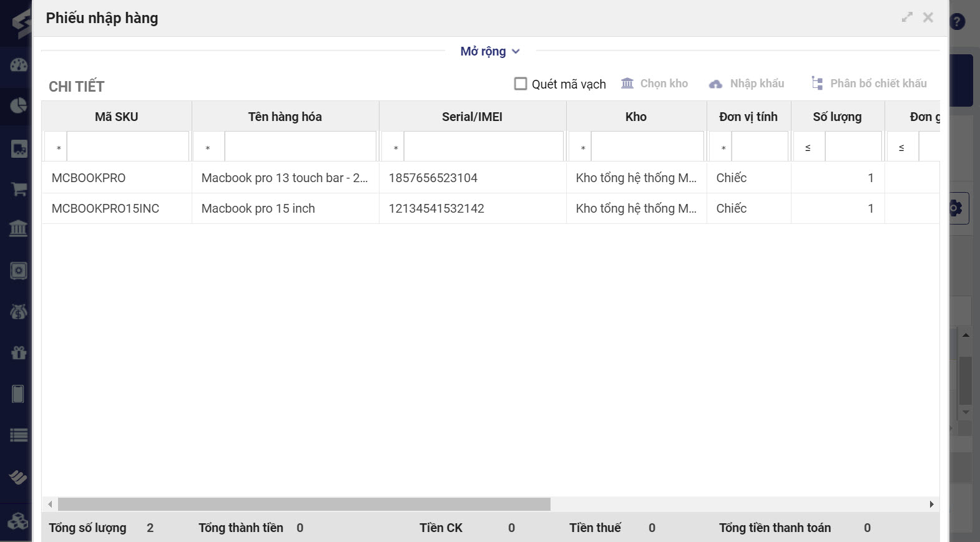
Task: Open Số lượng filter operator dropdown
Action: point(808,148)
